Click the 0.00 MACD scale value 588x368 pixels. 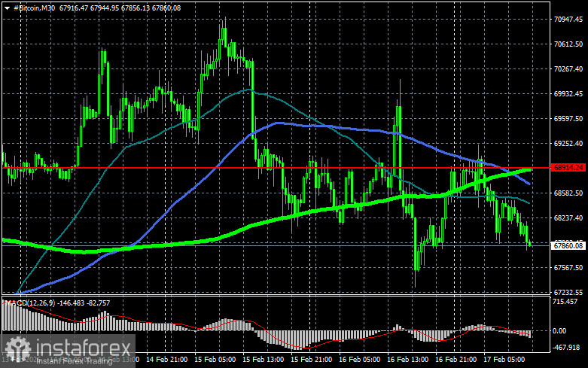[560, 330]
